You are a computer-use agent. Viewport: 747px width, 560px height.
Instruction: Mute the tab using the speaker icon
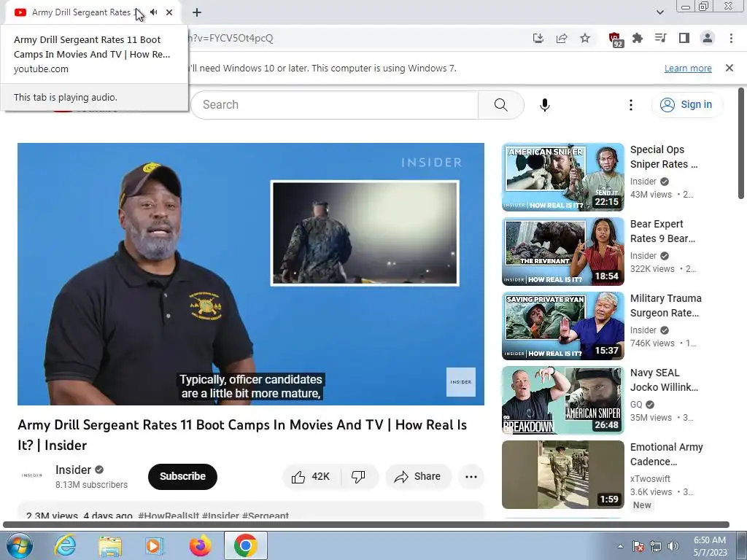[x=154, y=12]
